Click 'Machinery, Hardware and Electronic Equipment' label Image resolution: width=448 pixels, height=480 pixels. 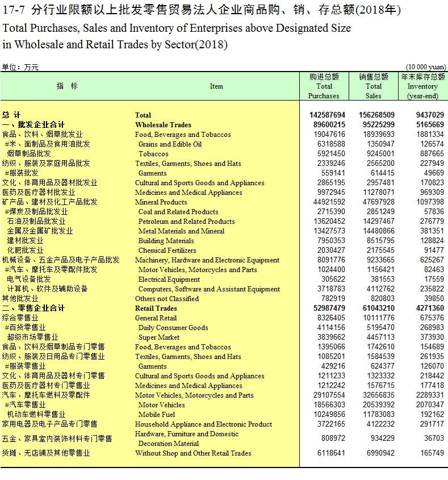coord(207,260)
